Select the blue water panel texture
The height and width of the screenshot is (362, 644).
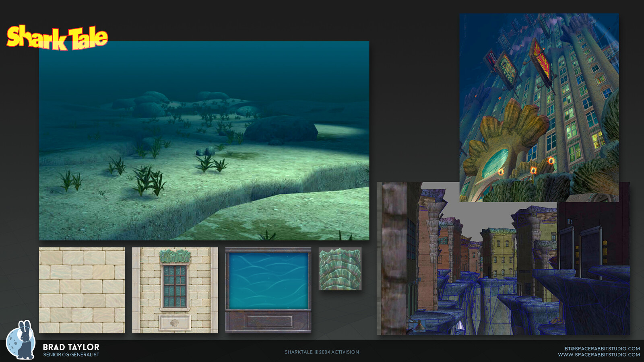[x=268, y=290]
